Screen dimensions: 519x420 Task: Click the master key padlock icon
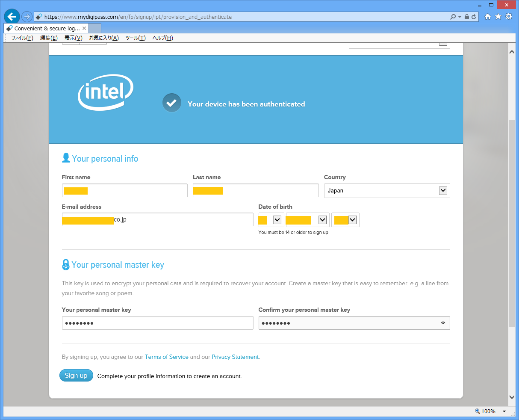click(x=65, y=265)
